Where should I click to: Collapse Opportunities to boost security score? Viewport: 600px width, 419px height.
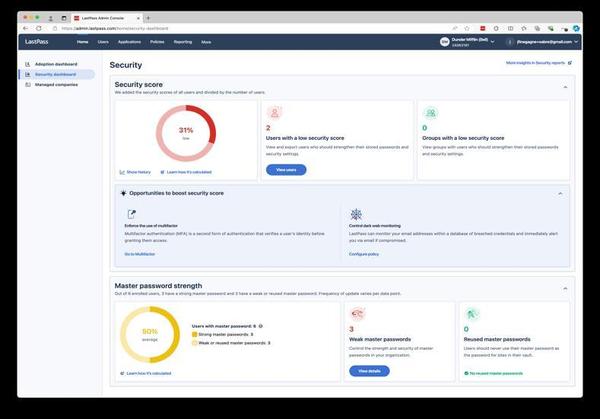(559, 193)
